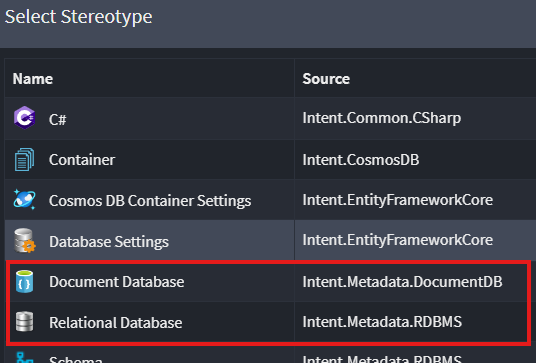Choose the Container stereotype name

pyautogui.click(x=82, y=160)
